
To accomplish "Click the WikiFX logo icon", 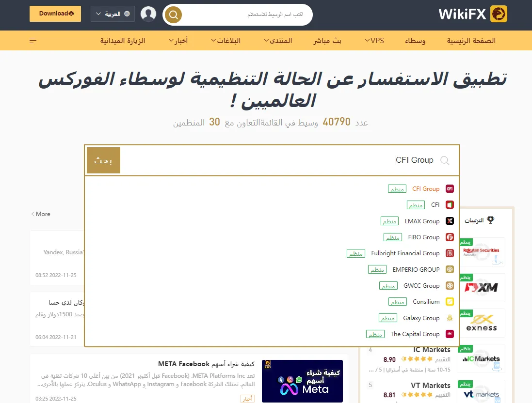I will click(499, 14).
